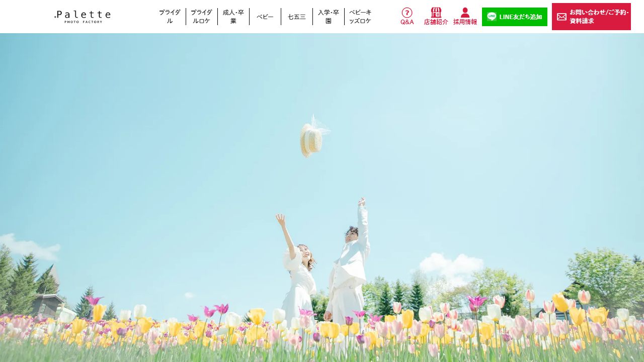Go to the ベビー menu item
Viewport: 644px width, 362px height.
coord(265,17)
